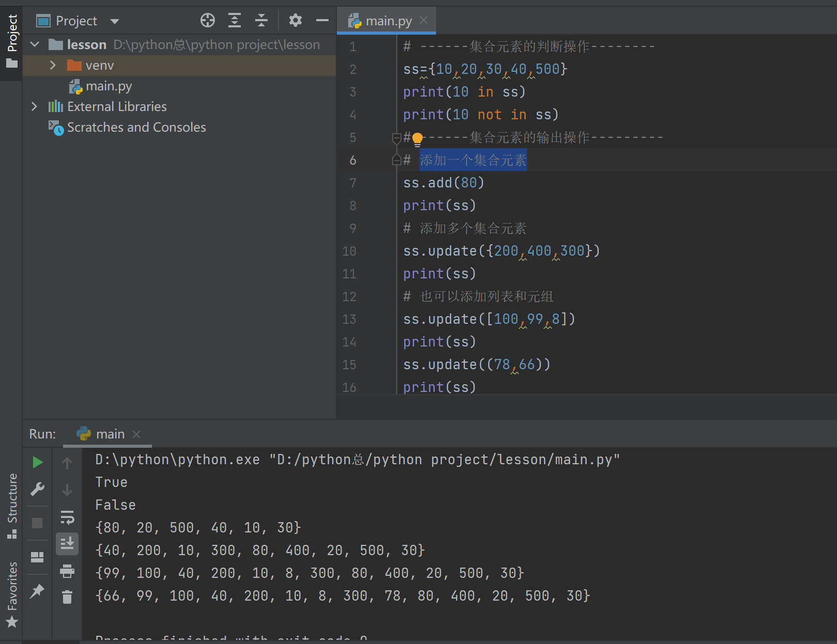Click the Print icon in run console

(67, 571)
